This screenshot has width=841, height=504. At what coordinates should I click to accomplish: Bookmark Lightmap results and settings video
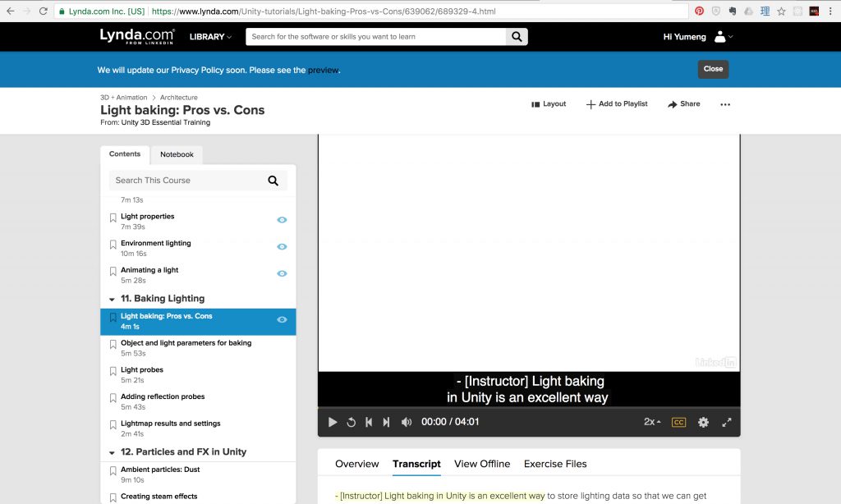pos(113,424)
